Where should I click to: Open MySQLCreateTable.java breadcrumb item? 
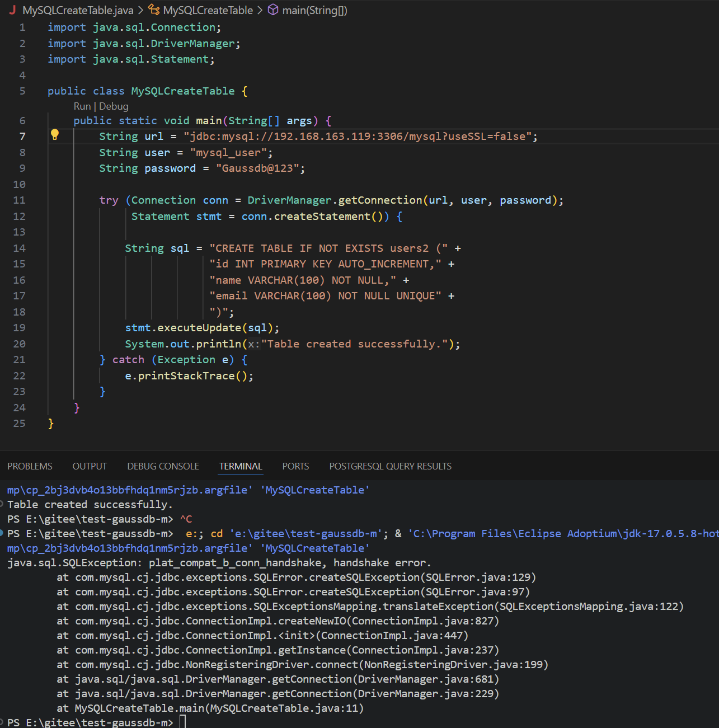click(x=78, y=10)
